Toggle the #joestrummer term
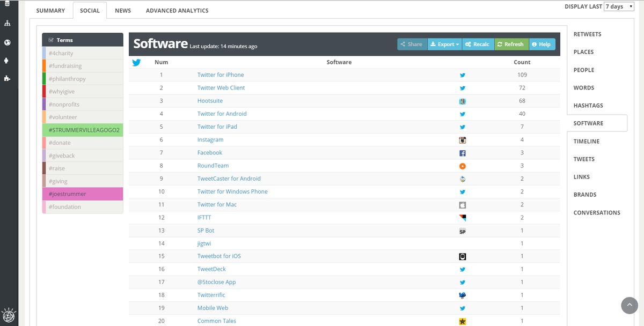 (x=83, y=194)
